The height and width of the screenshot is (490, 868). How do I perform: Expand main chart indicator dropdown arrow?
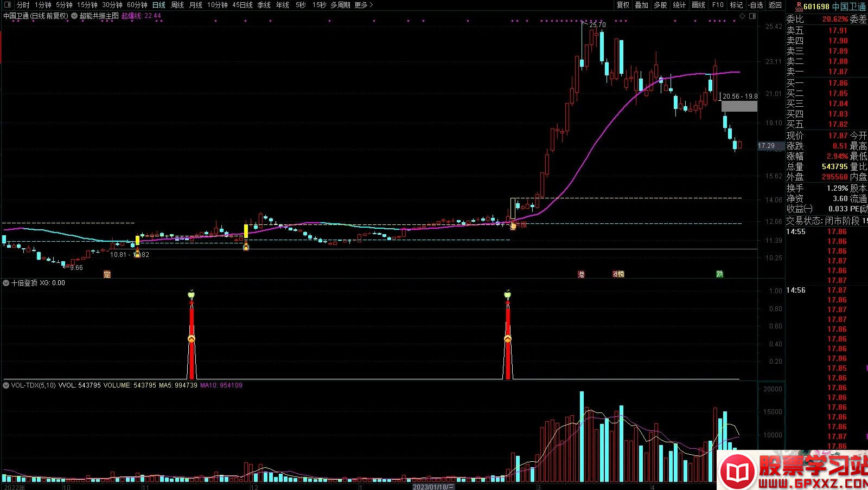click(74, 16)
